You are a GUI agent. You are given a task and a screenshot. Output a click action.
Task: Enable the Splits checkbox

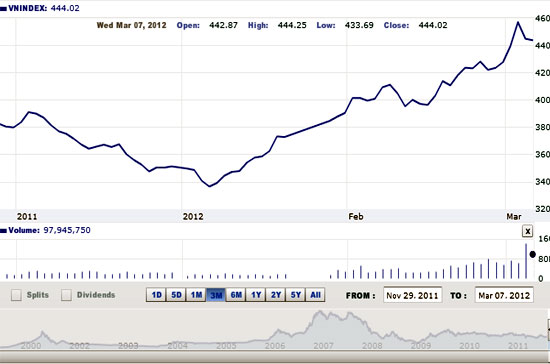[16, 295]
